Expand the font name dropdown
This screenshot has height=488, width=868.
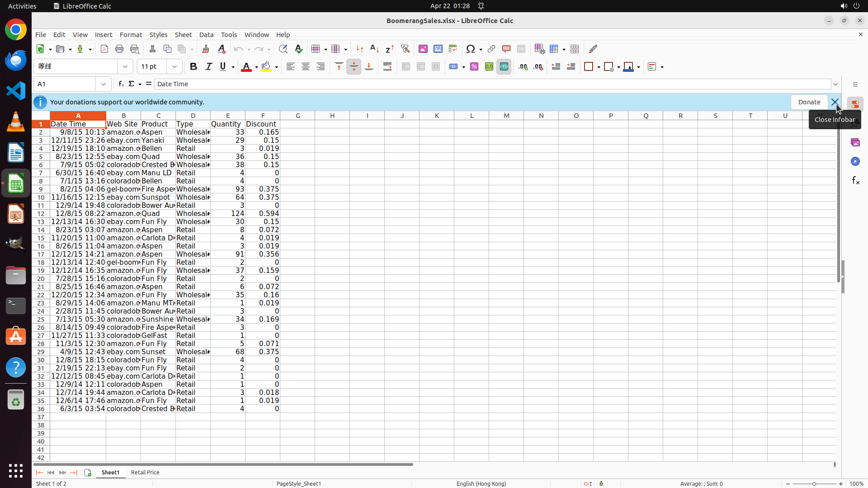pyautogui.click(x=125, y=67)
